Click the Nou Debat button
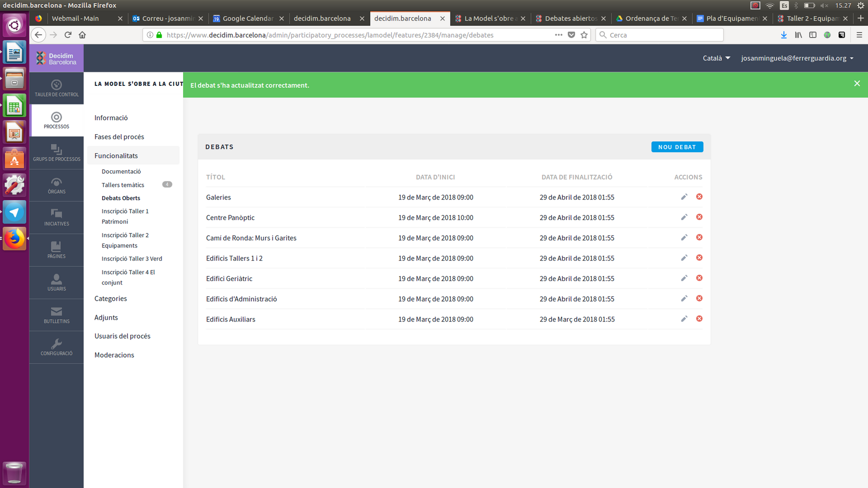The image size is (868, 488). coord(677,147)
